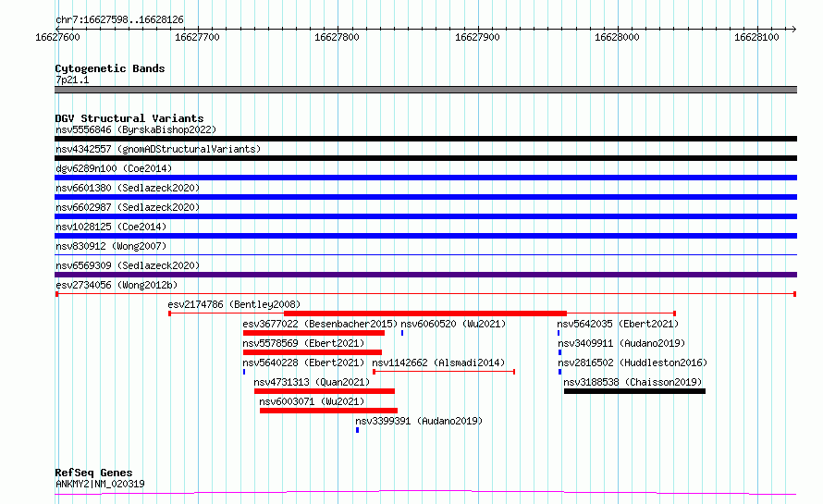This screenshot has width=823, height=504.
Task: Select the nsv6060520 (Wu2021) label
Action: (x=453, y=324)
